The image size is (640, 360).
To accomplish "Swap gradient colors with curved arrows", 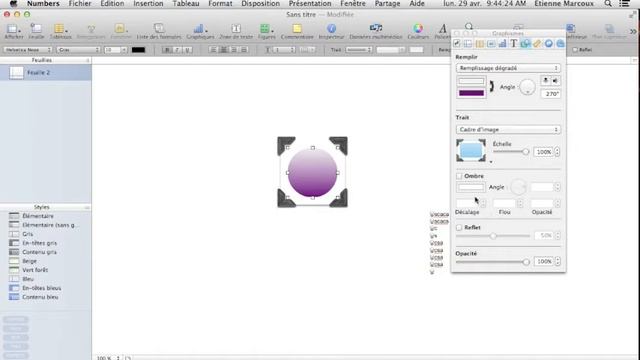I will pyautogui.click(x=491, y=87).
